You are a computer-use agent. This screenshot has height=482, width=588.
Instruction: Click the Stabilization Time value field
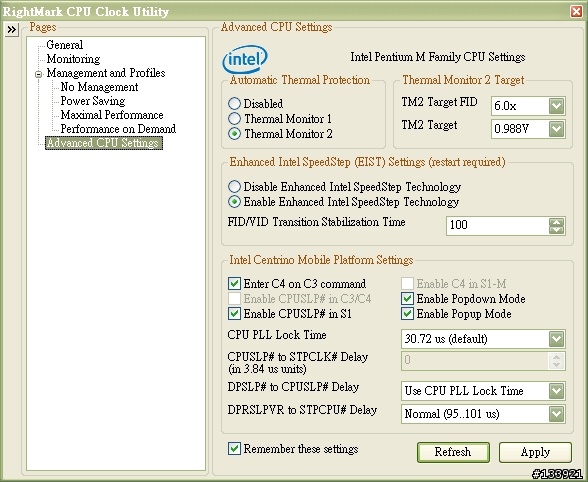(x=498, y=225)
